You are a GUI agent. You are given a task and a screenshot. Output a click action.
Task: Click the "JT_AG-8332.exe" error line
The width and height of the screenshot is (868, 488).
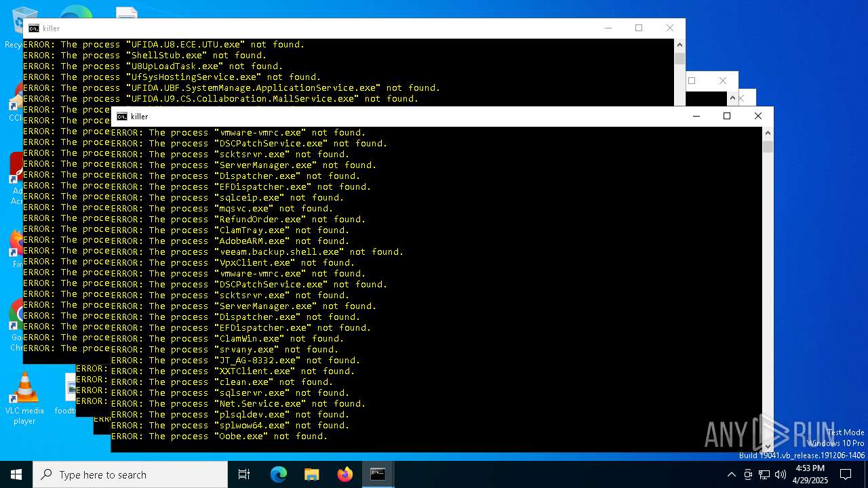coord(235,361)
